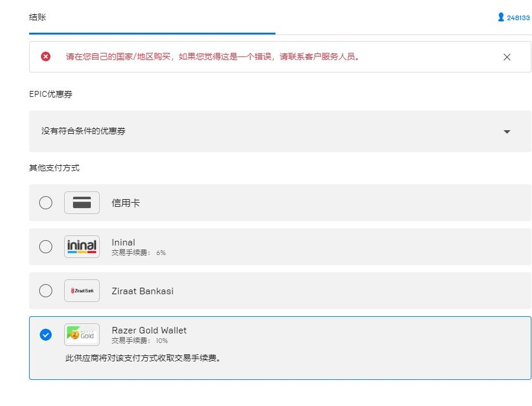The image size is (532, 406).
Task: Select Ininal as payment method
Action: click(x=46, y=246)
